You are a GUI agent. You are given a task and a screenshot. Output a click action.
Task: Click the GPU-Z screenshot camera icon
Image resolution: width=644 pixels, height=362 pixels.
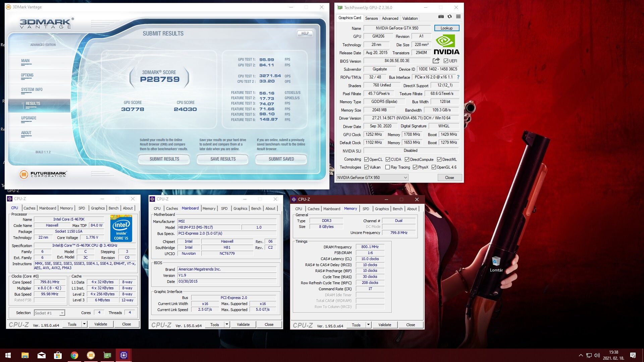click(x=441, y=16)
